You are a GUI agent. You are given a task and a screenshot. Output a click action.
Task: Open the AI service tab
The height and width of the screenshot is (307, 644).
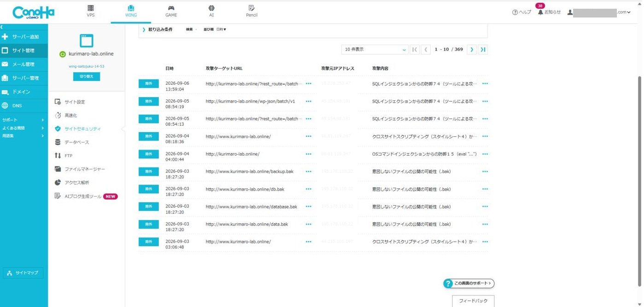point(211,11)
